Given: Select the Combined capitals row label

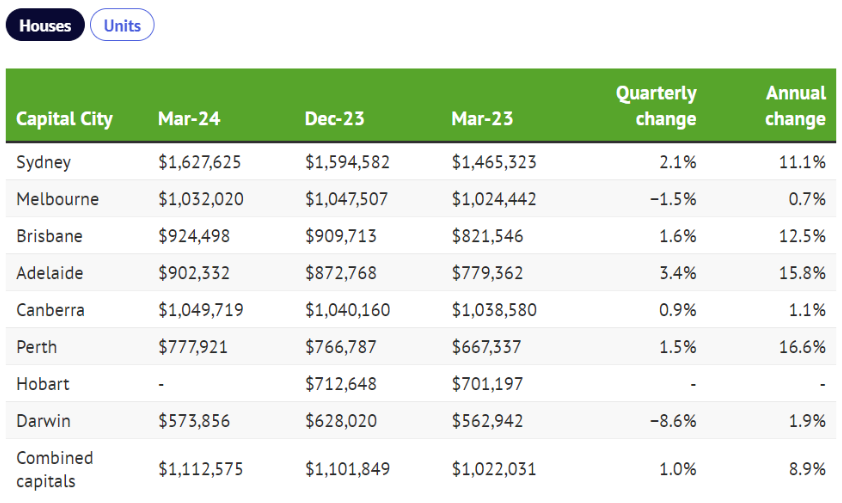Looking at the screenshot, I should pyautogui.click(x=54, y=468).
